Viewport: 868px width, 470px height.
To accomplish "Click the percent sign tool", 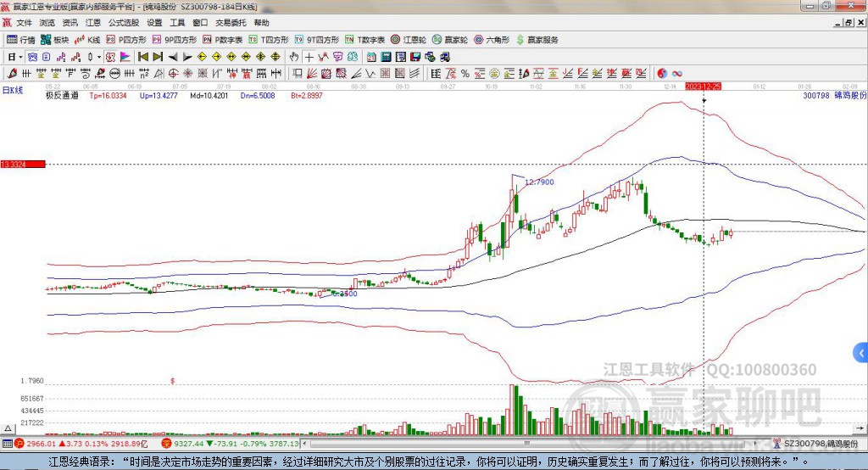I will click(x=465, y=73).
